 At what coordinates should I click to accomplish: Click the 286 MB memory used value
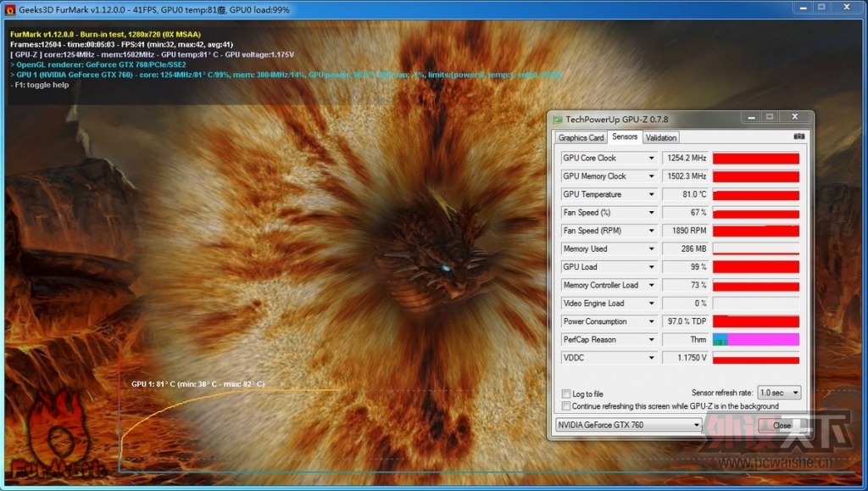685,249
